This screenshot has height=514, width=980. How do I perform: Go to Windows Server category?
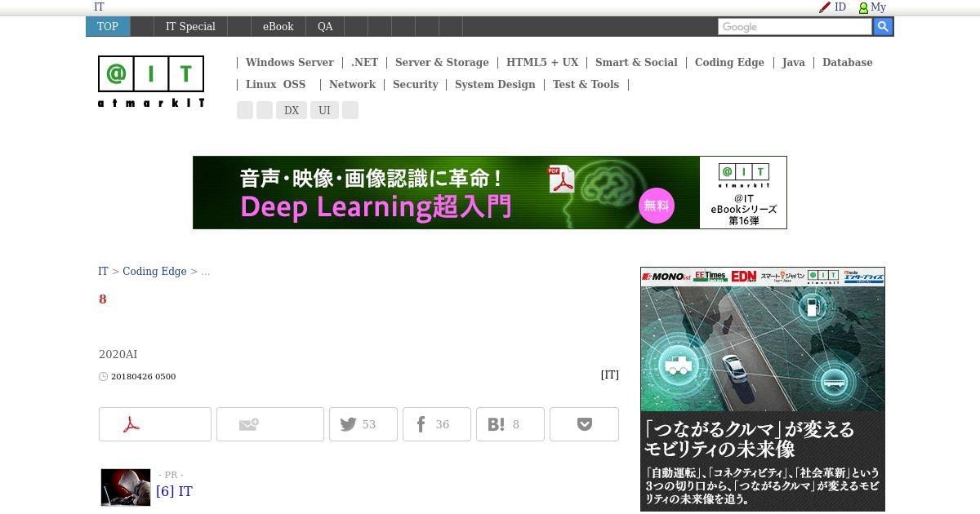pos(289,63)
